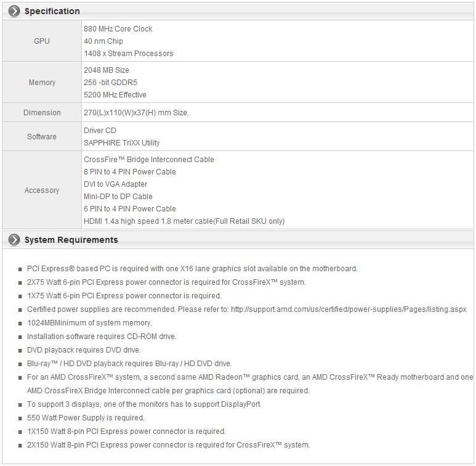This screenshot has height=466, width=476.
Task: Click the Blu-ray / HD DVD playback line
Action: click(129, 364)
